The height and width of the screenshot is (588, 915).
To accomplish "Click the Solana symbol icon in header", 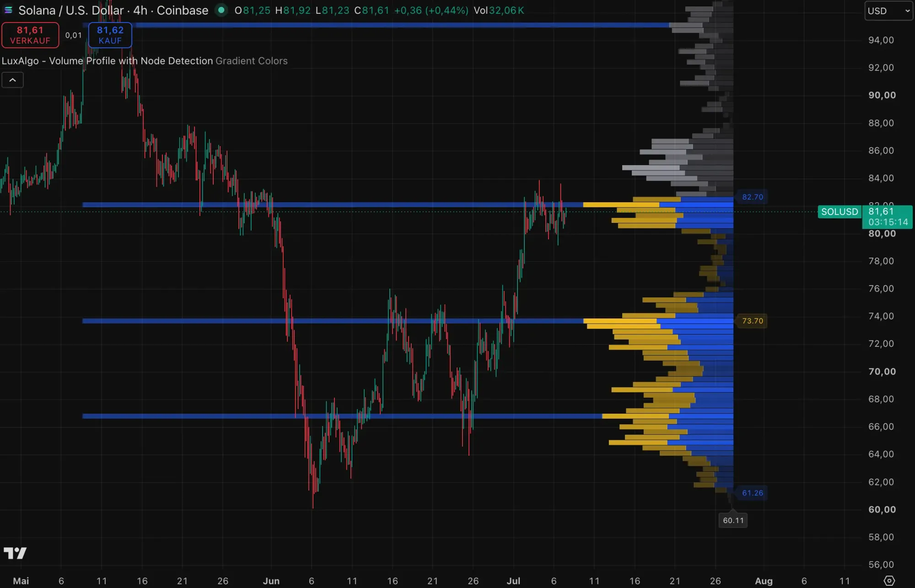I will click(8, 10).
